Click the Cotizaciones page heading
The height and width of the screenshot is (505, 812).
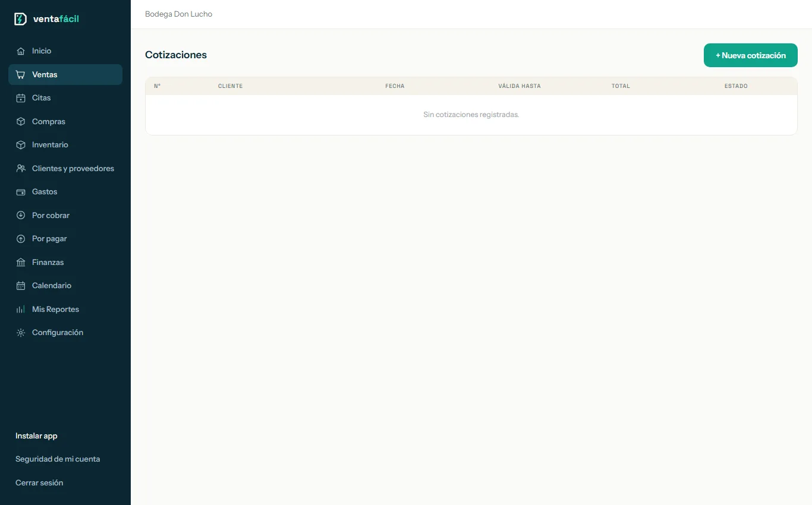point(176,55)
